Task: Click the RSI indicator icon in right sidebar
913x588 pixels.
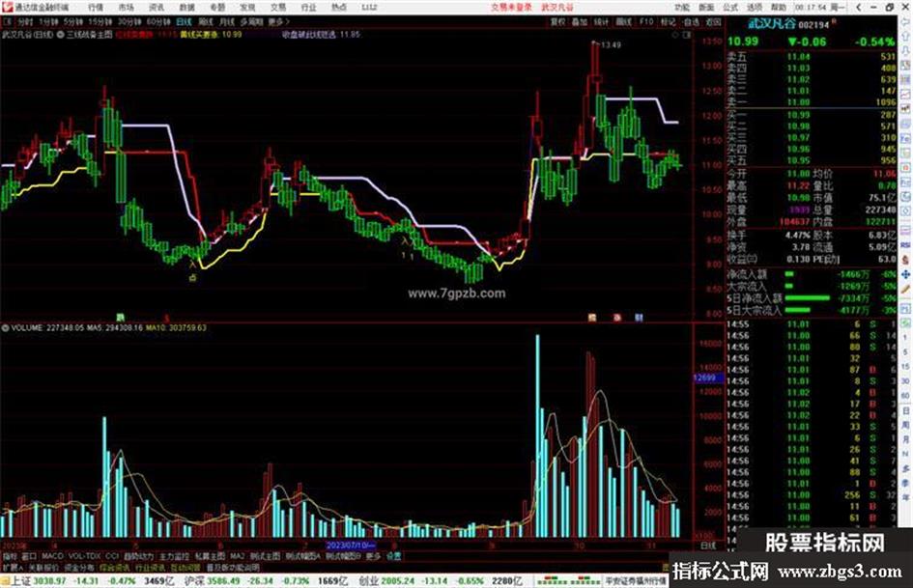Action: tap(906, 245)
